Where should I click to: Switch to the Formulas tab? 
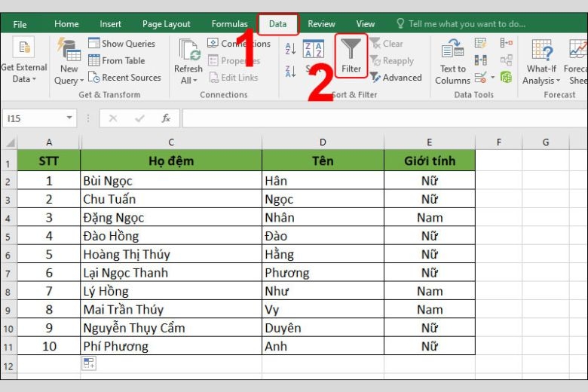(x=229, y=24)
